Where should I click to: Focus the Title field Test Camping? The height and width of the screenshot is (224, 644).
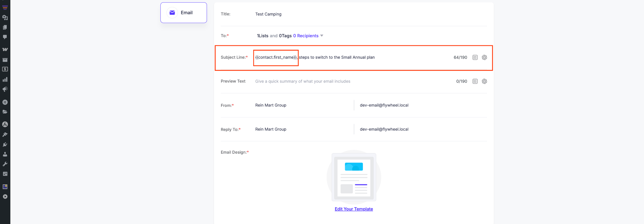tap(268, 14)
